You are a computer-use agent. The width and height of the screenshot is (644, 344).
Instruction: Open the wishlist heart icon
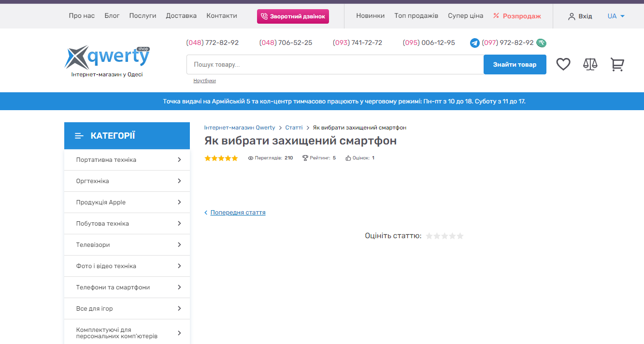(x=563, y=64)
